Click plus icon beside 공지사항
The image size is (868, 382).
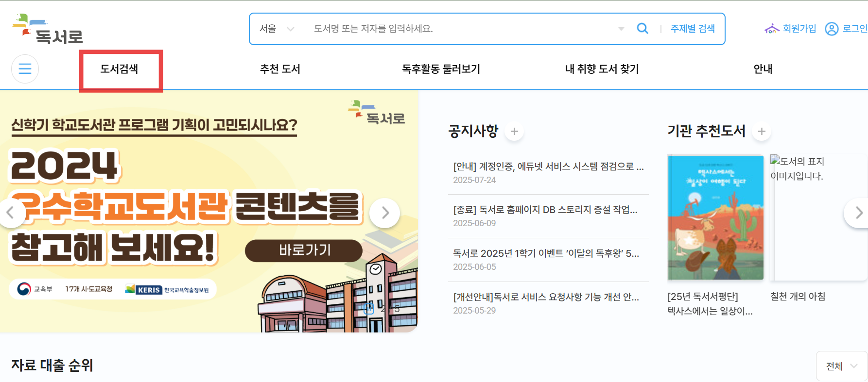click(x=514, y=131)
